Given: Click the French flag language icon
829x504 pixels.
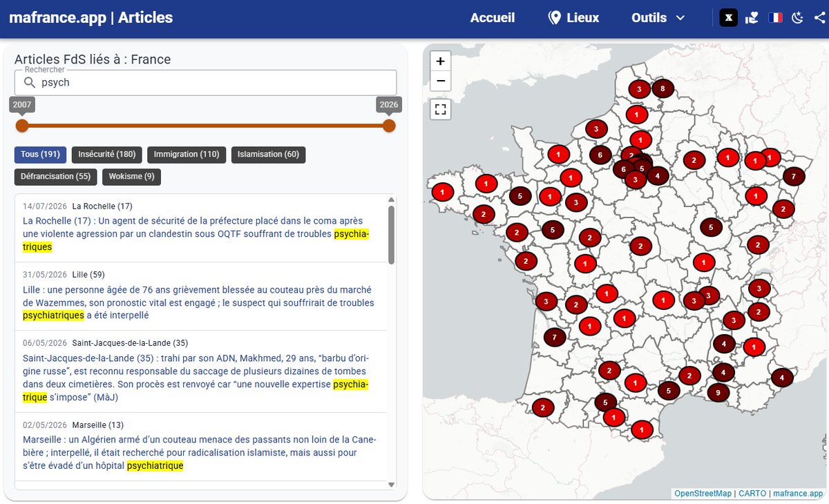Looking at the screenshot, I should click(775, 18).
